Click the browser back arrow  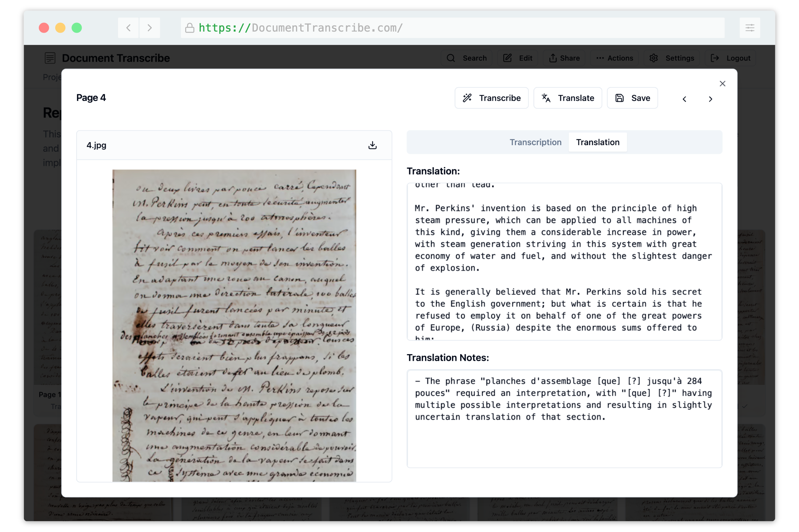[128, 28]
